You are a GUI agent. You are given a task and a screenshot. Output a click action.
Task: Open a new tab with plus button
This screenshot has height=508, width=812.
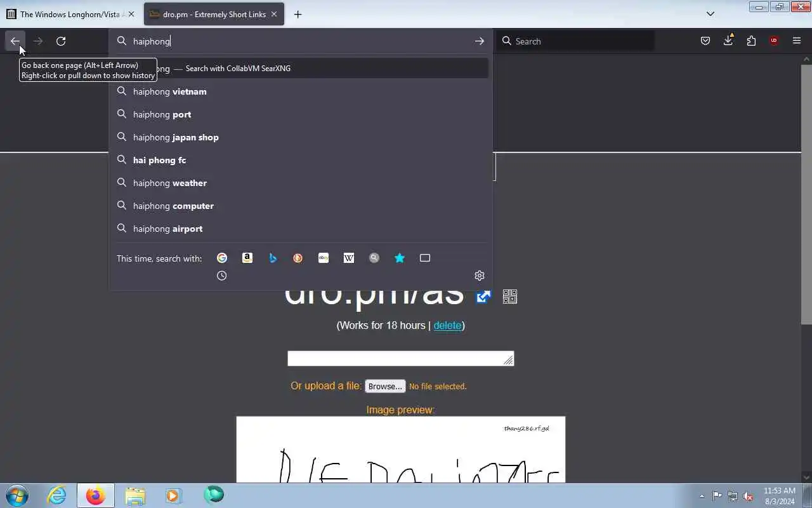click(x=298, y=14)
